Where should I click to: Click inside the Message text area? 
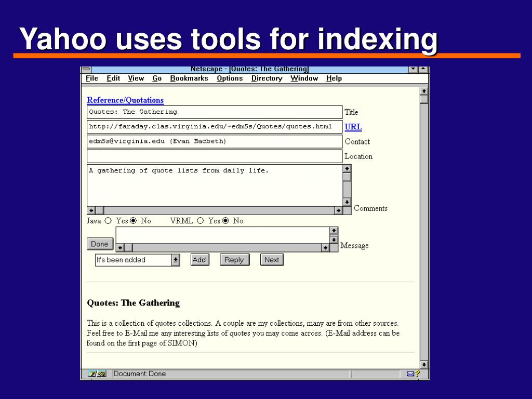pyautogui.click(x=222, y=235)
